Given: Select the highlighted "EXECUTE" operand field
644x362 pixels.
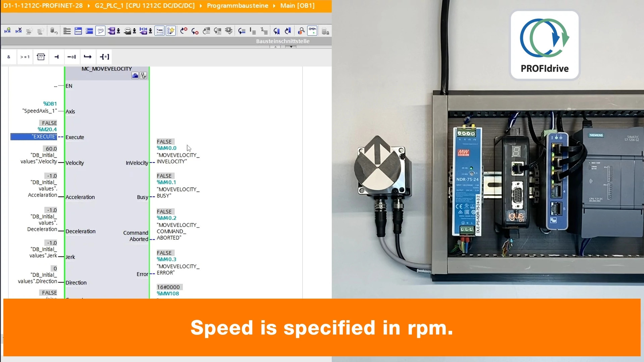Looking at the screenshot, I should 34,136.
